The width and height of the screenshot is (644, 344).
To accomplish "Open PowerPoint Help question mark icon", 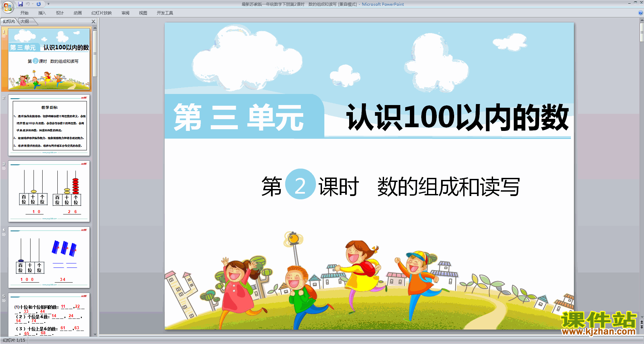I will [x=640, y=13].
